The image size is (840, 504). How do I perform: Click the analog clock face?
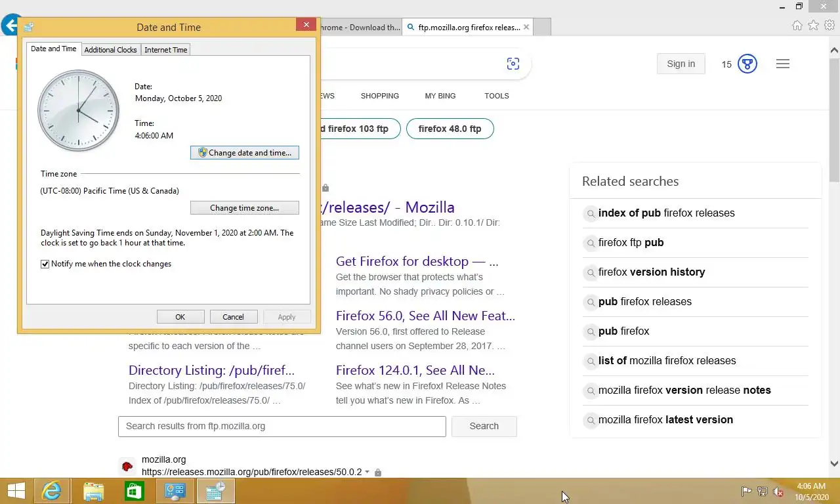tap(79, 110)
